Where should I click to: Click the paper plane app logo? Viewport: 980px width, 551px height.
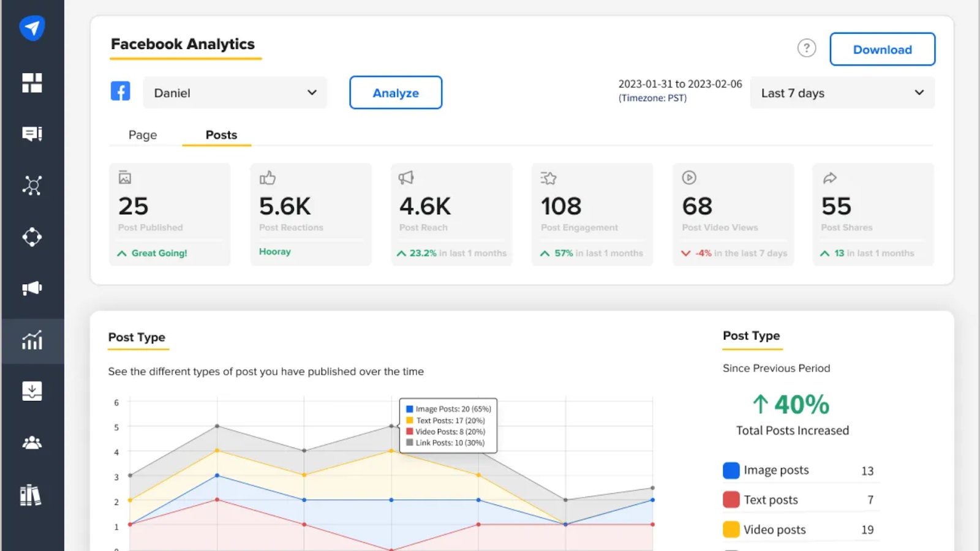tap(32, 28)
